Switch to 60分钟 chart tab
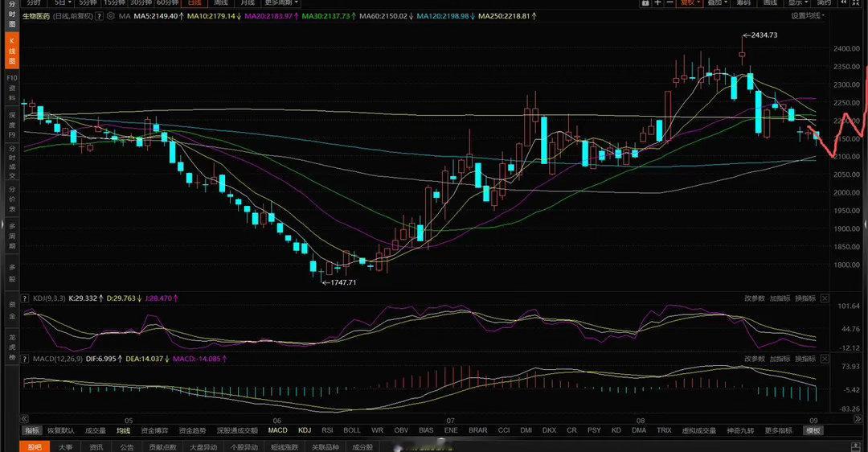The image size is (868, 452). 168,2
